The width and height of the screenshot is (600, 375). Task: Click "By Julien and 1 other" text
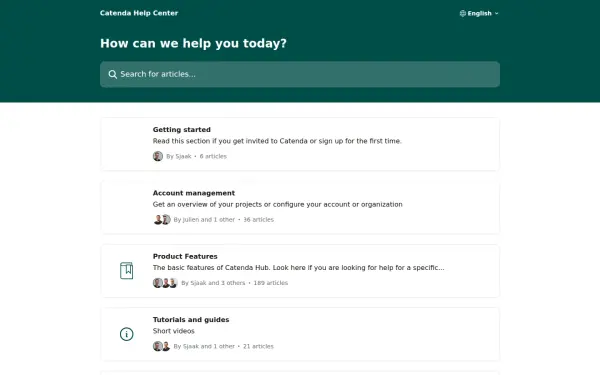[204, 220]
